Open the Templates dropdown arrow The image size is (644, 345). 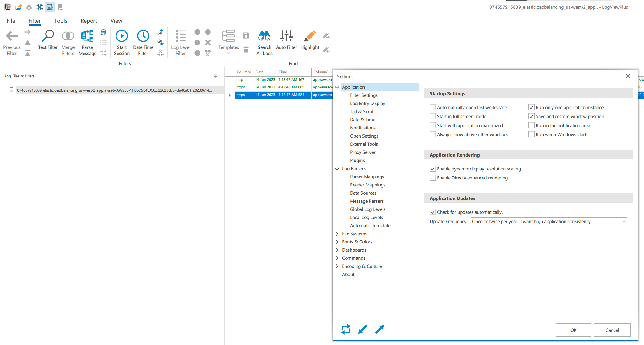[x=229, y=53]
